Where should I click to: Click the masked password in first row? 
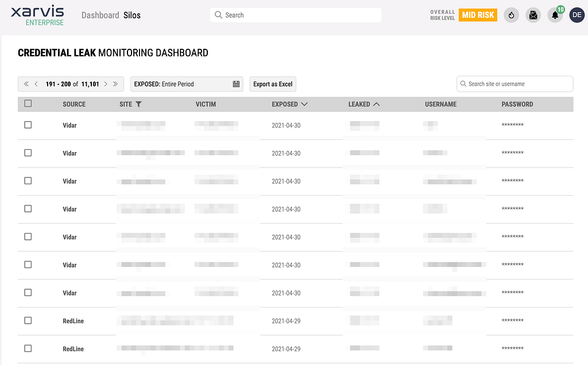[x=513, y=125]
